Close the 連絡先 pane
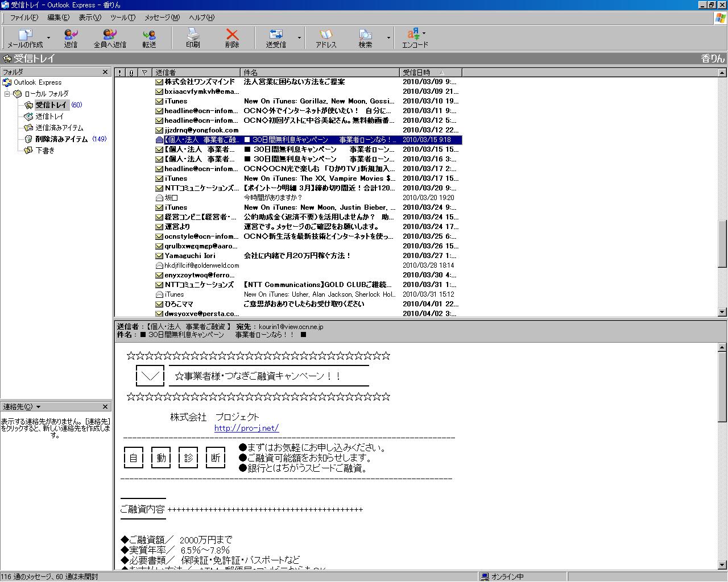Viewport: 728px width, 582px height. pos(105,407)
